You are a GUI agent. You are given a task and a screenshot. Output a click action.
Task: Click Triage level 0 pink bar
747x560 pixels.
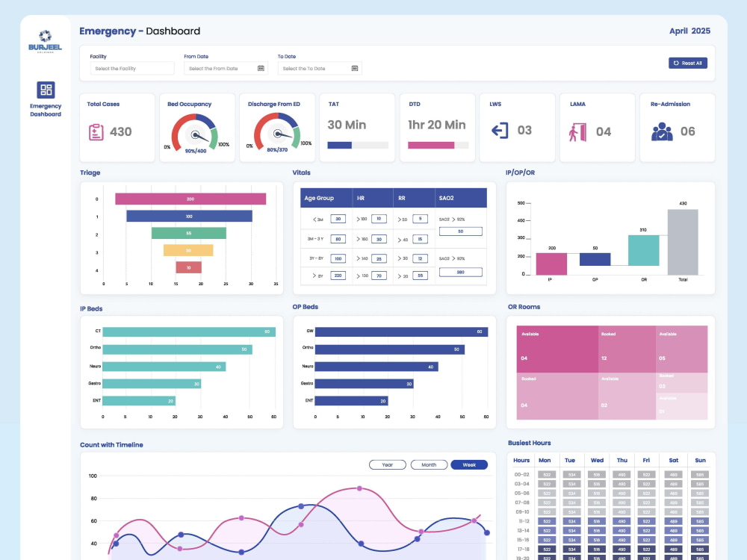click(190, 199)
